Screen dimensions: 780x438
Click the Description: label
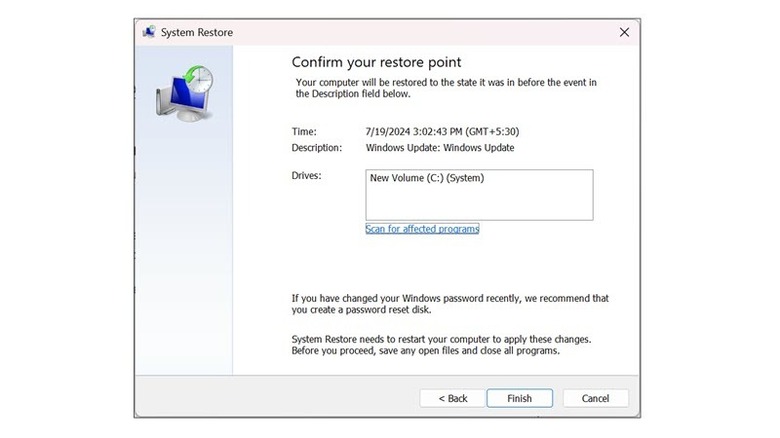(317, 148)
